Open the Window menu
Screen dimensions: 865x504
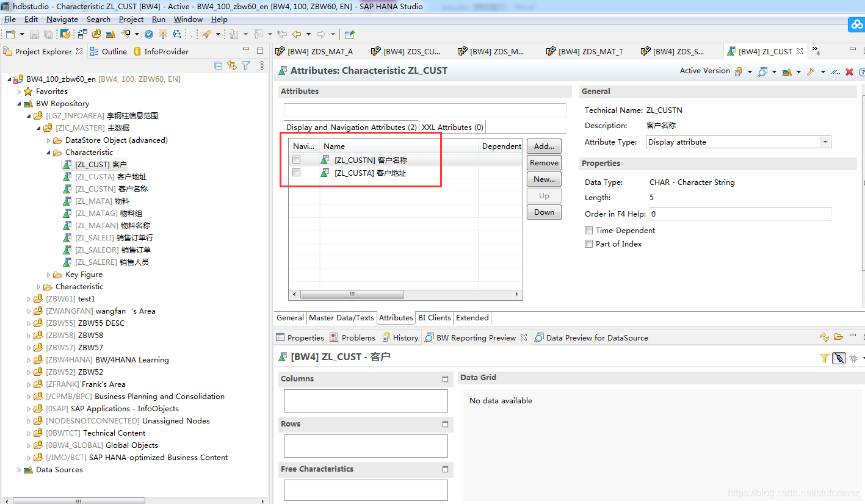(x=188, y=20)
